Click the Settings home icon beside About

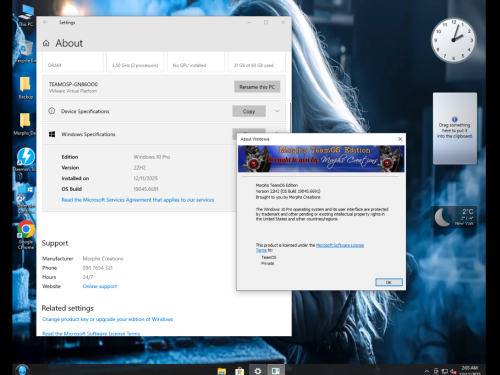[46, 43]
